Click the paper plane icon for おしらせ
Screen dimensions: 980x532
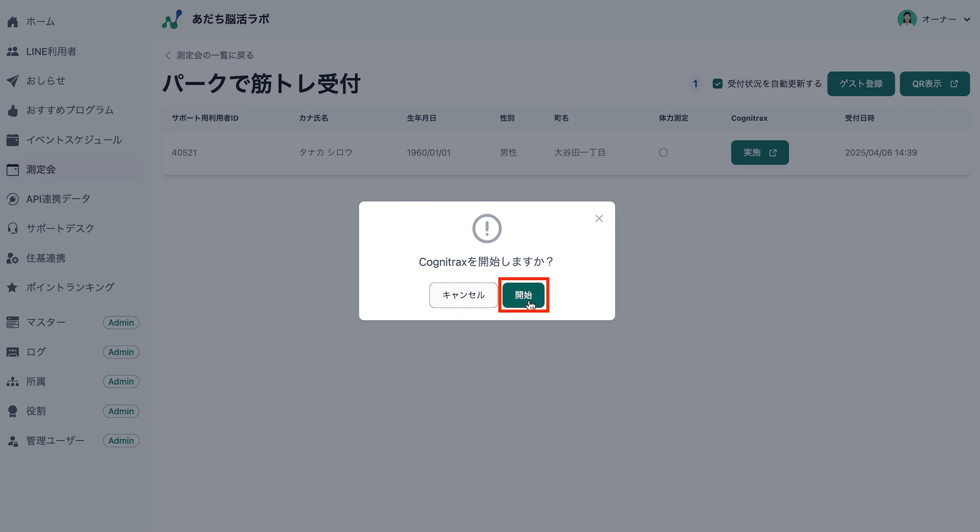click(13, 80)
